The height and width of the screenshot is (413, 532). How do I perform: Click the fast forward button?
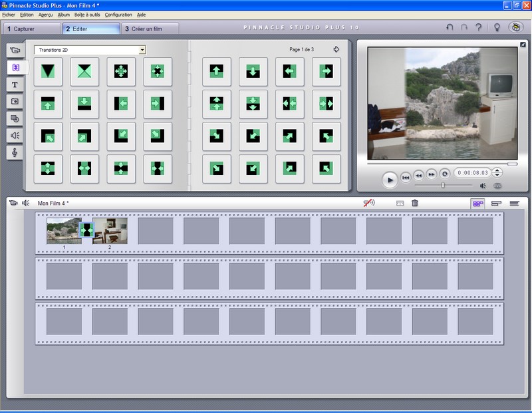(x=432, y=174)
